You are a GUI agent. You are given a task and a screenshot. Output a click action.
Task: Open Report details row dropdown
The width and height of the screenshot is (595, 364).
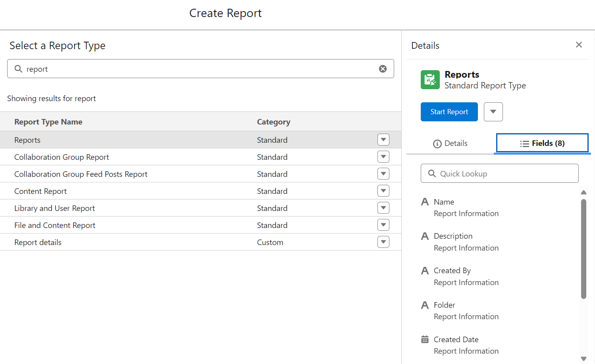[383, 242]
